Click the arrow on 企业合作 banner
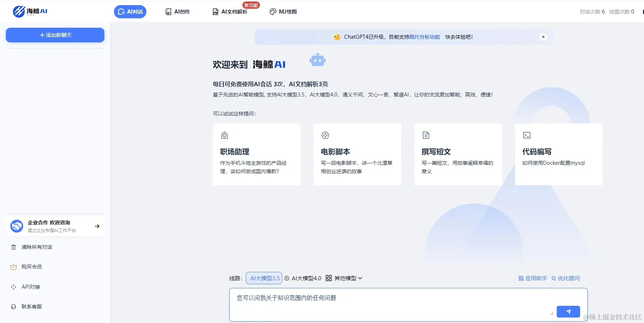The height and width of the screenshot is (323, 644). coord(97,226)
